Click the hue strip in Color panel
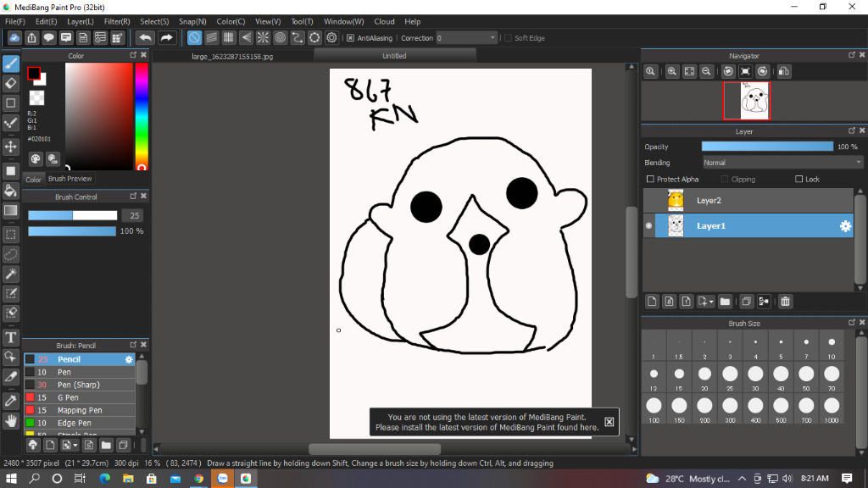The width and height of the screenshot is (868, 488). (x=142, y=116)
